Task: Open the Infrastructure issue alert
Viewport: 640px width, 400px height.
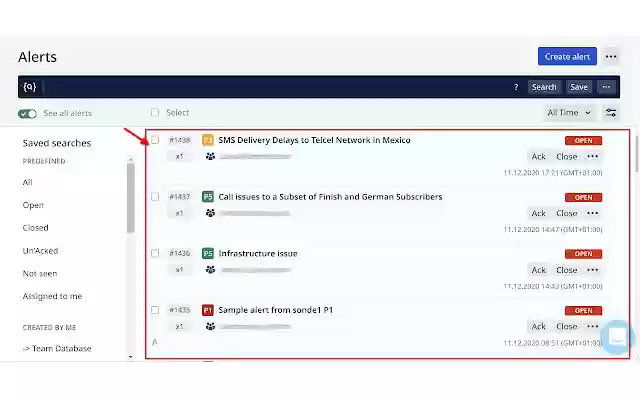Action: pos(258,253)
